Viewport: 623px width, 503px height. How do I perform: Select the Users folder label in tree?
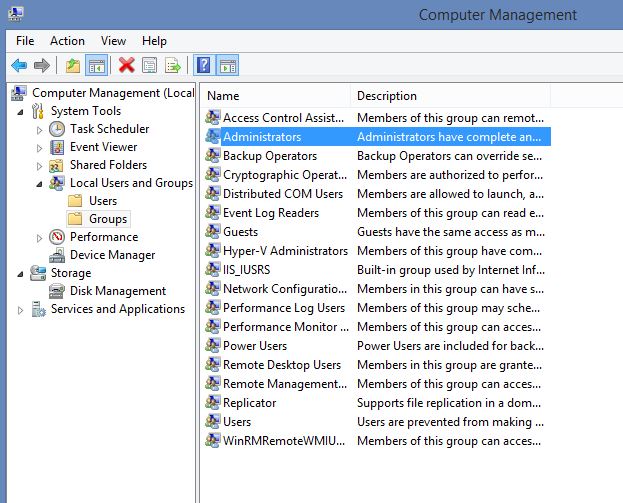pyautogui.click(x=103, y=201)
